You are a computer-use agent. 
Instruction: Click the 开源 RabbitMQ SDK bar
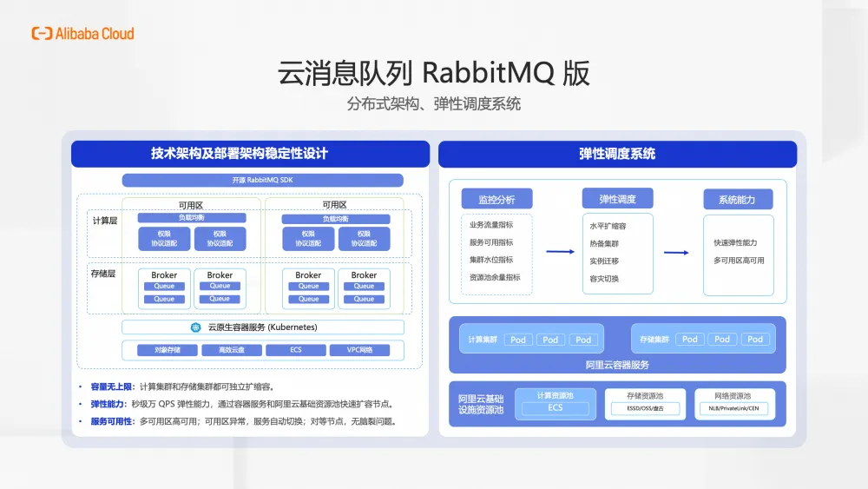(262, 180)
